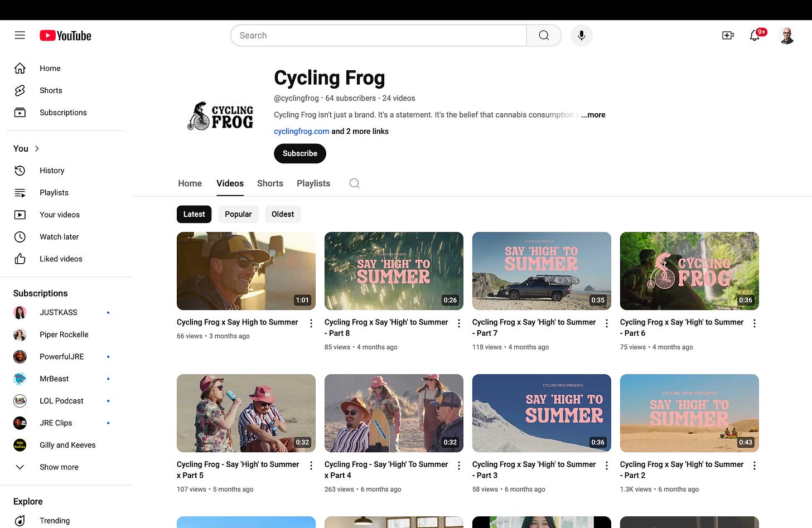812x528 pixels.
Task: Open the notifications bell
Action: coord(755,35)
